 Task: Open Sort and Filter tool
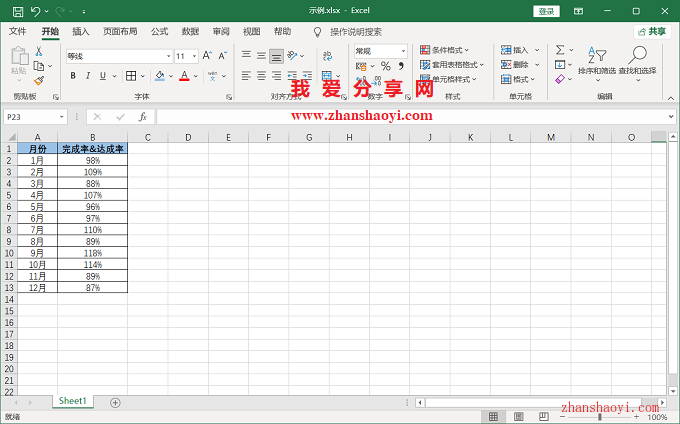point(597,63)
